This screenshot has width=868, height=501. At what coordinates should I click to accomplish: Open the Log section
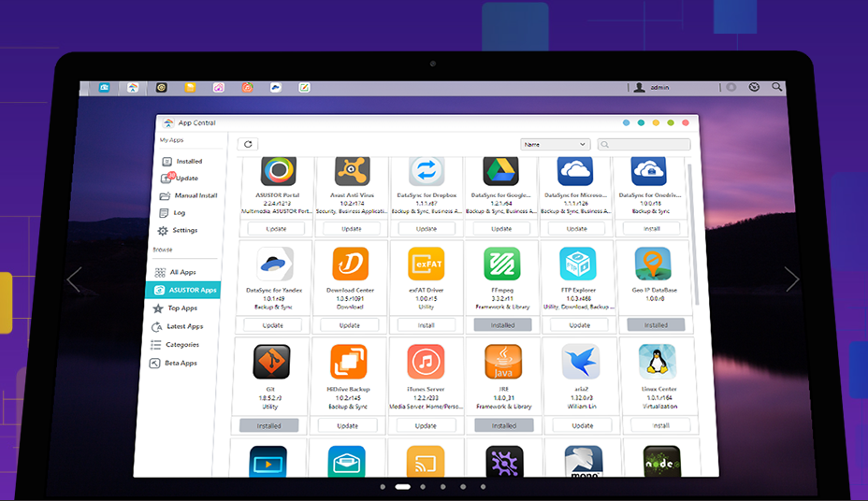[172, 213]
